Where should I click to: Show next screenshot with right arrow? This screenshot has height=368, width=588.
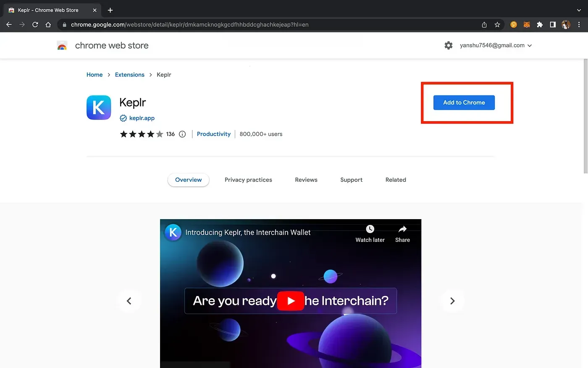[x=452, y=301]
